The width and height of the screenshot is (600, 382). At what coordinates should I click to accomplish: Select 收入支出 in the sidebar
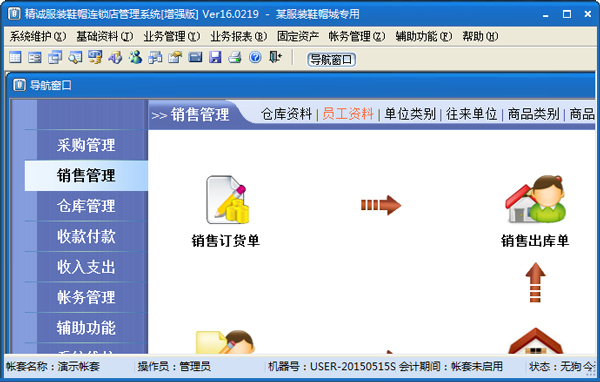click(86, 267)
